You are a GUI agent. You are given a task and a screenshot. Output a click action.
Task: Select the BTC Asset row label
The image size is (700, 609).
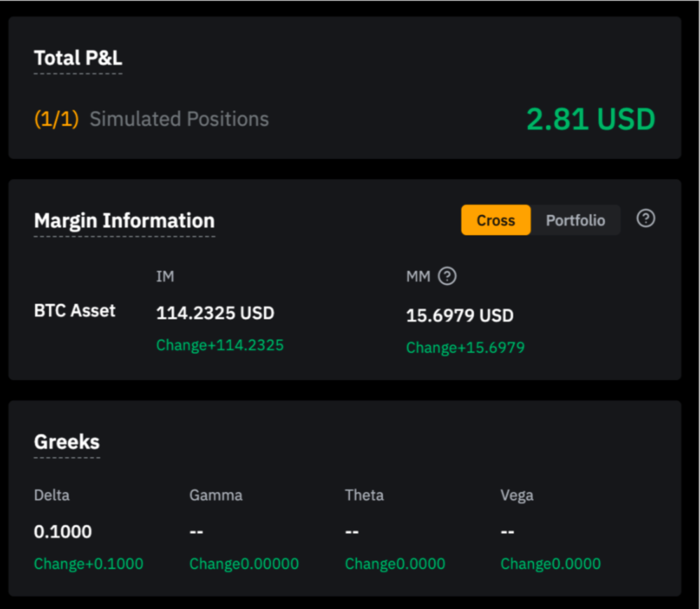74,311
